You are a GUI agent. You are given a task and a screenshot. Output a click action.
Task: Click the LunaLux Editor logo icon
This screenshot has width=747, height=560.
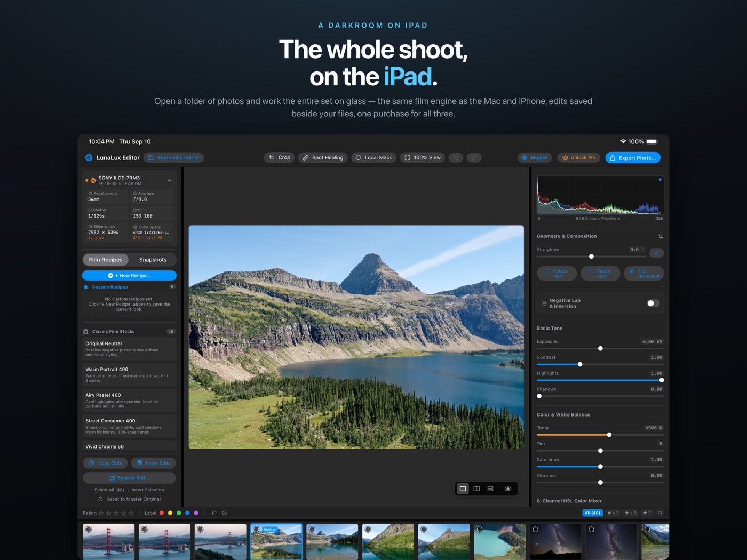coord(89,158)
